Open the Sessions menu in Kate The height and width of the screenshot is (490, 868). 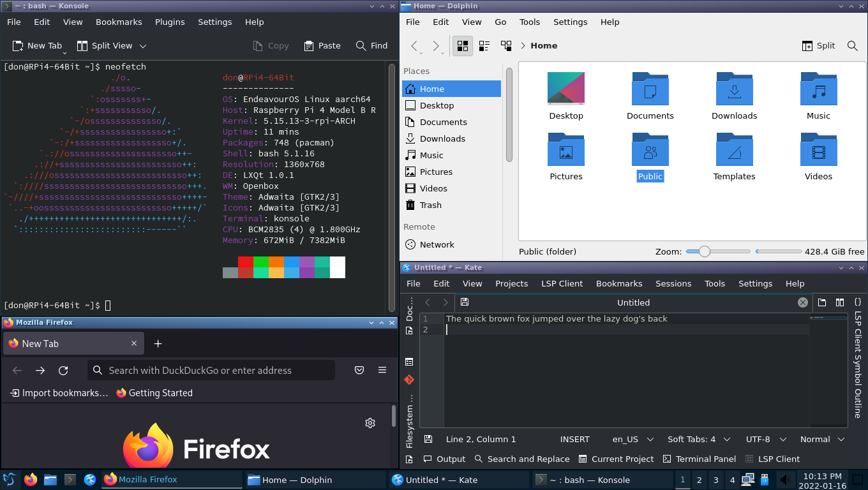pyautogui.click(x=673, y=283)
